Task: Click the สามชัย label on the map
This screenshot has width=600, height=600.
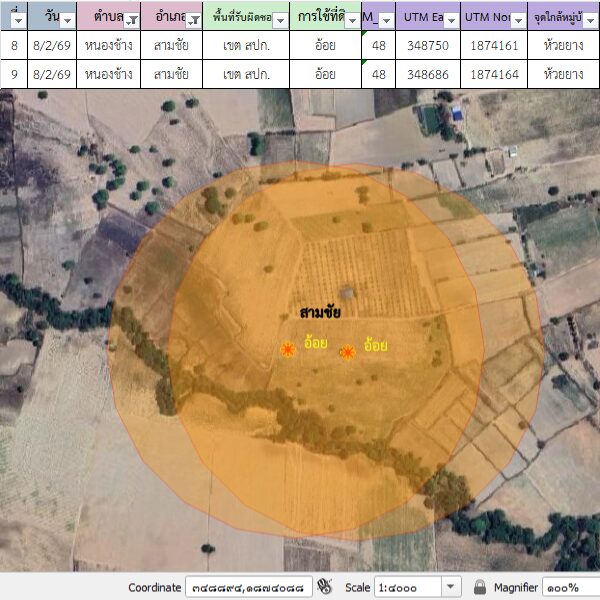Action: point(320,313)
